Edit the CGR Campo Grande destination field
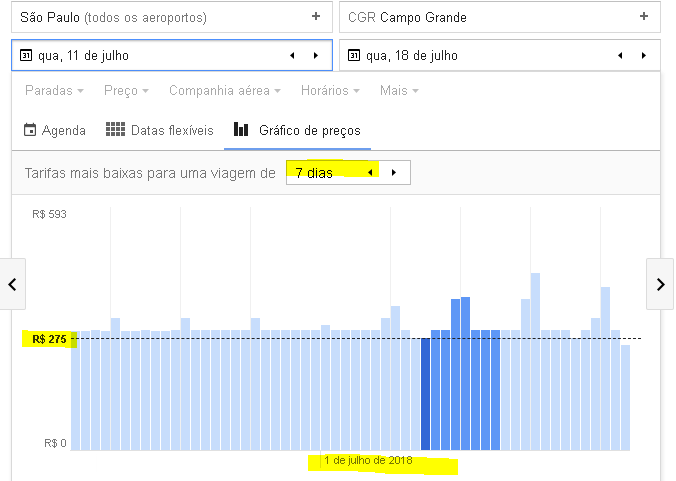Image resolution: width=676 pixels, height=481 pixels. point(500,17)
